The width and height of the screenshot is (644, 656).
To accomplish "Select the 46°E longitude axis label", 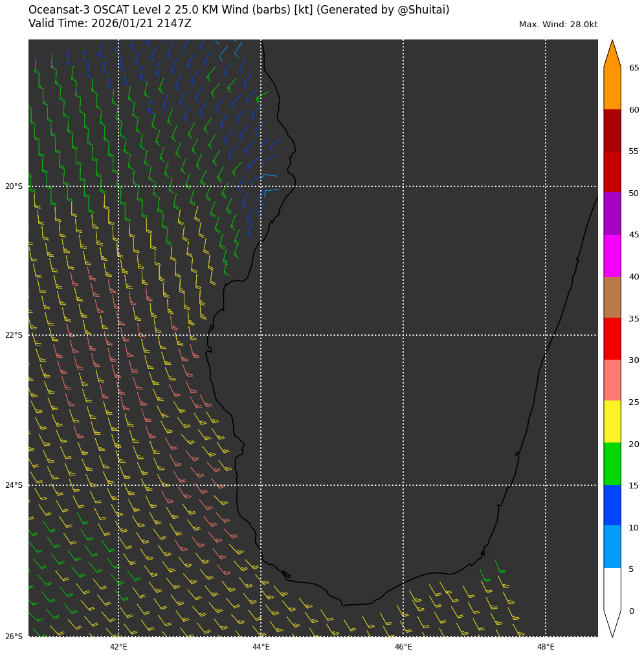I will (403, 646).
